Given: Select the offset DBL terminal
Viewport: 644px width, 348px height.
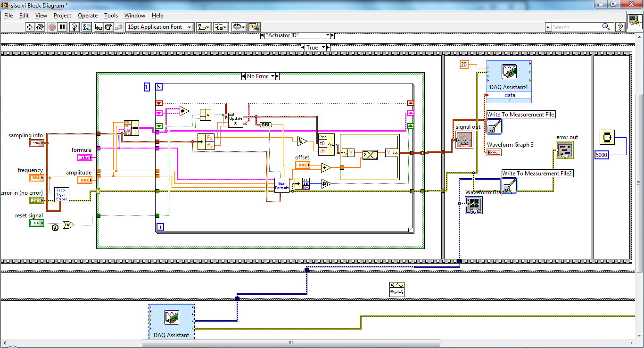Looking at the screenshot, I should (302, 165).
